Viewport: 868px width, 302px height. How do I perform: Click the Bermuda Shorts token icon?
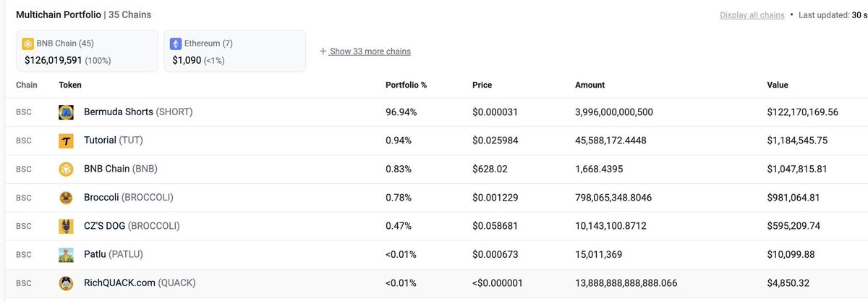coord(67,112)
